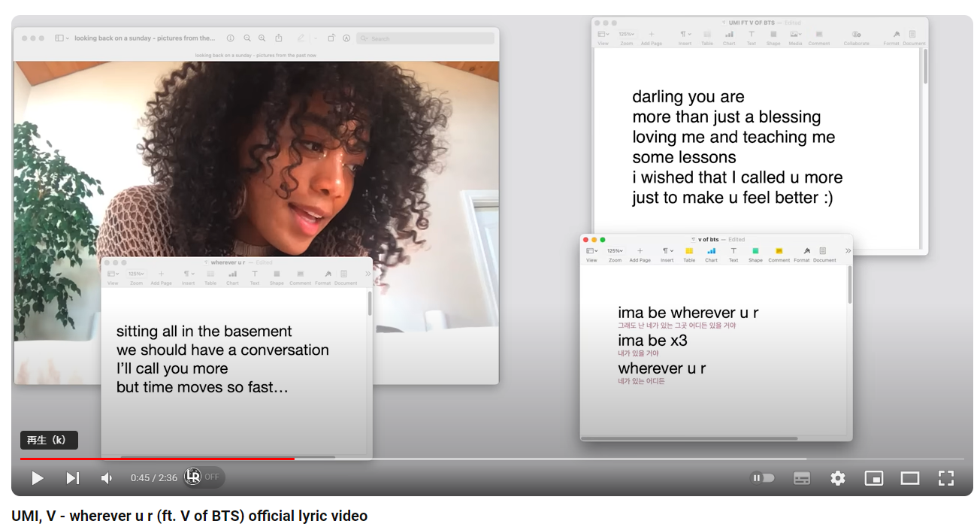Open Document sidebar in wherever u r window
Screen dimensions: 980x527
[x=346, y=277]
